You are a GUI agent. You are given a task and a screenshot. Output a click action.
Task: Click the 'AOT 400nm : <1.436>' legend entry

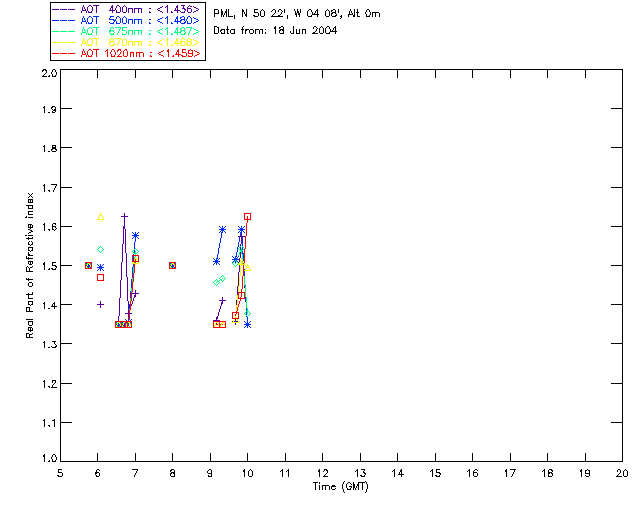click(127, 9)
